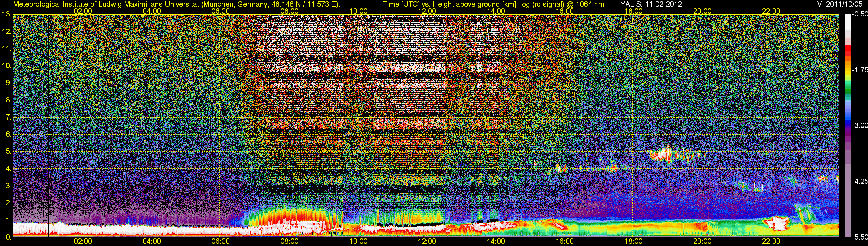Click the 14:00 label on top time axis

click(496, 11)
